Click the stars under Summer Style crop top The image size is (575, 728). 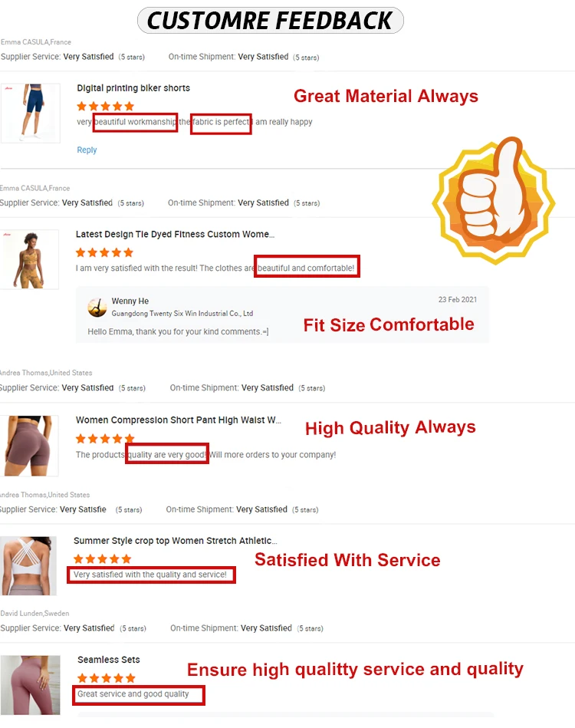[x=103, y=559]
